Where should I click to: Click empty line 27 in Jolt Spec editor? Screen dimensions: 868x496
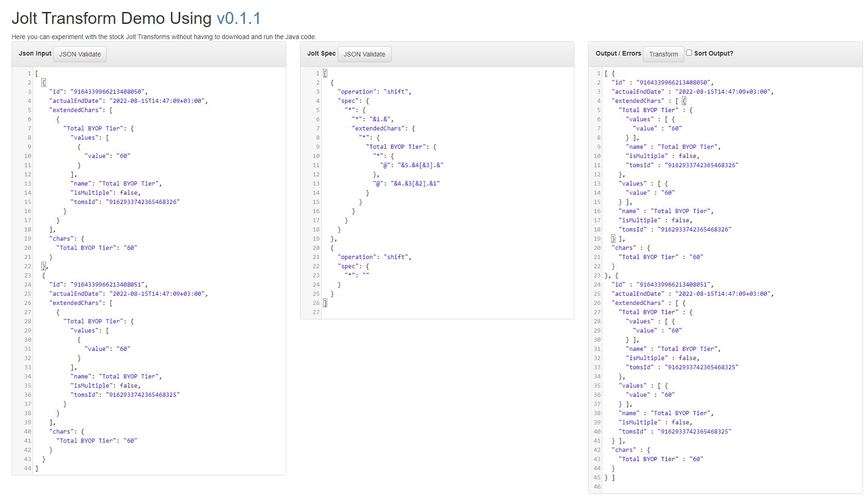[x=448, y=312]
